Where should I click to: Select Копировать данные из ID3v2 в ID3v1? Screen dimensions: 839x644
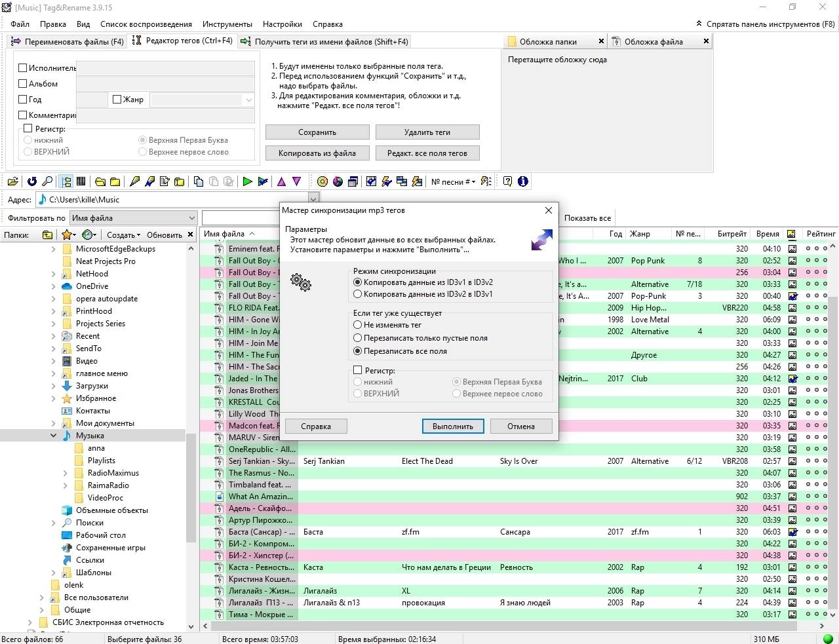pos(358,294)
